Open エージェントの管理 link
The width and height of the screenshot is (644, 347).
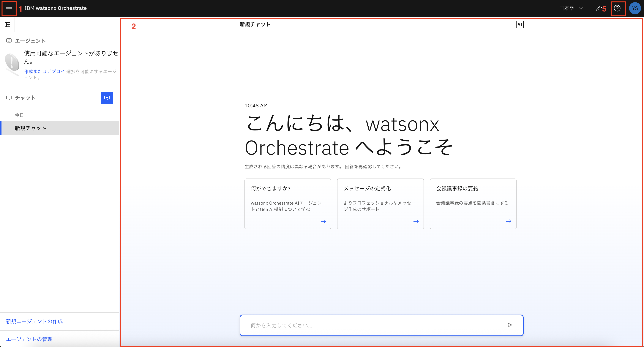pyautogui.click(x=29, y=339)
